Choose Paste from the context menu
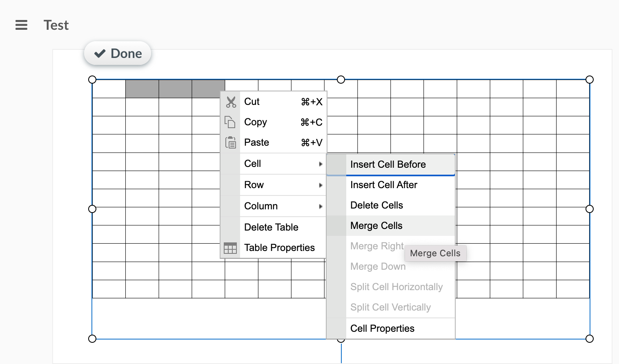This screenshot has width=619, height=364. [273, 142]
